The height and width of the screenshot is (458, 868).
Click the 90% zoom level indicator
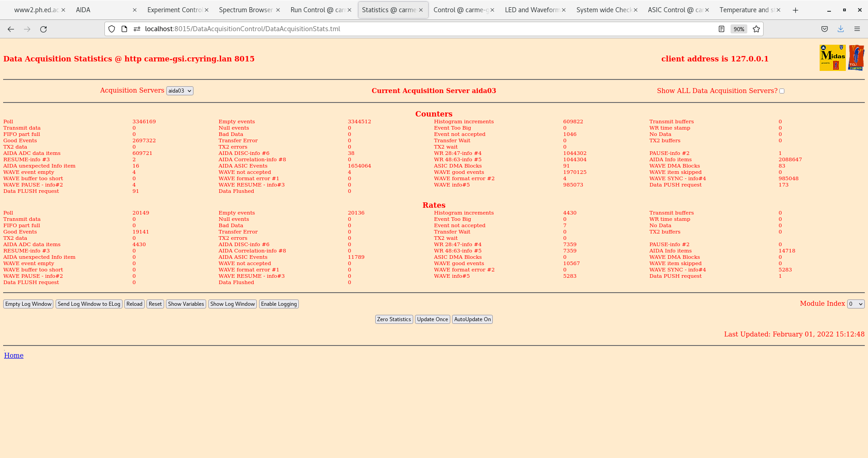point(739,29)
